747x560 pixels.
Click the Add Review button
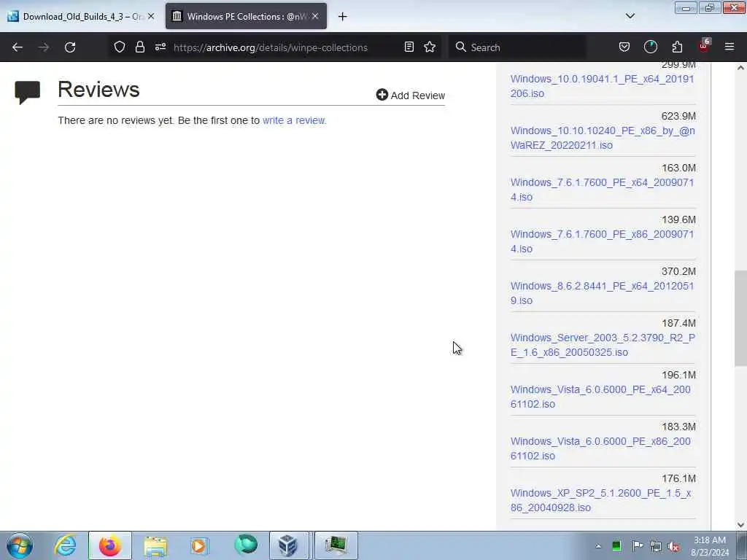tap(410, 96)
